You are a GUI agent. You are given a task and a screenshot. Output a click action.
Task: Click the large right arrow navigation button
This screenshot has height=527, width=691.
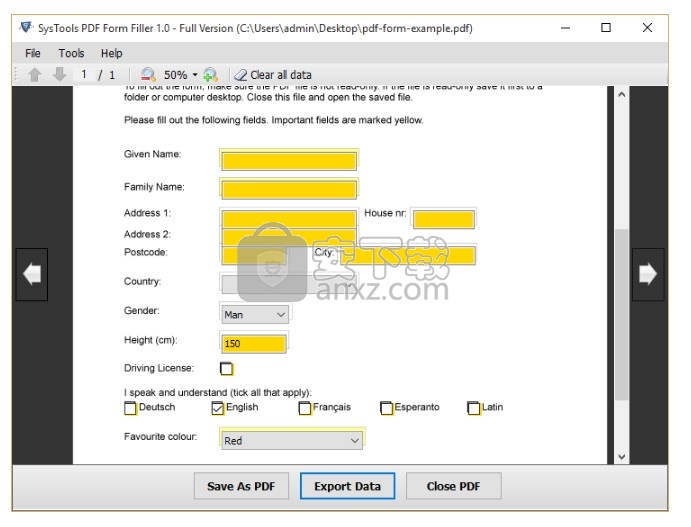click(648, 275)
